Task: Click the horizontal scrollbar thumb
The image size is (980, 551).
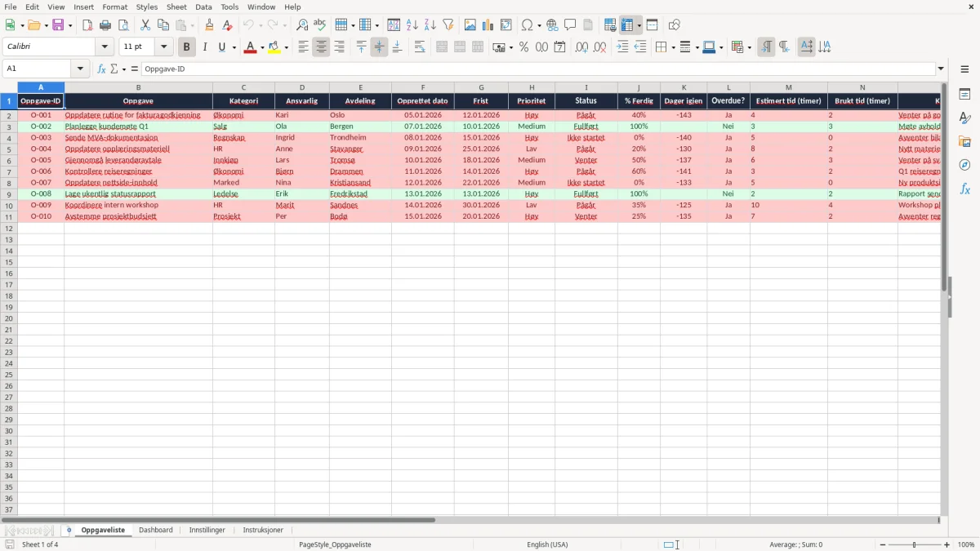Action: pyautogui.click(x=219, y=520)
